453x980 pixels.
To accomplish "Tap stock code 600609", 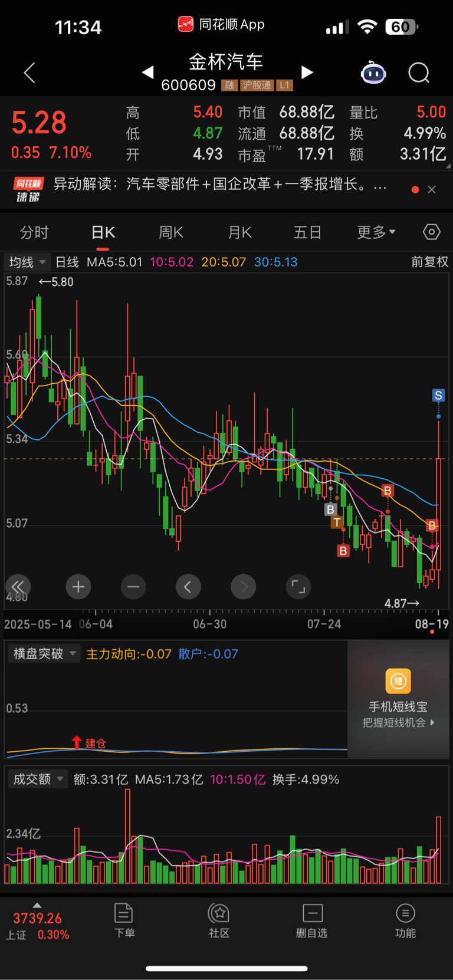I will [x=189, y=85].
